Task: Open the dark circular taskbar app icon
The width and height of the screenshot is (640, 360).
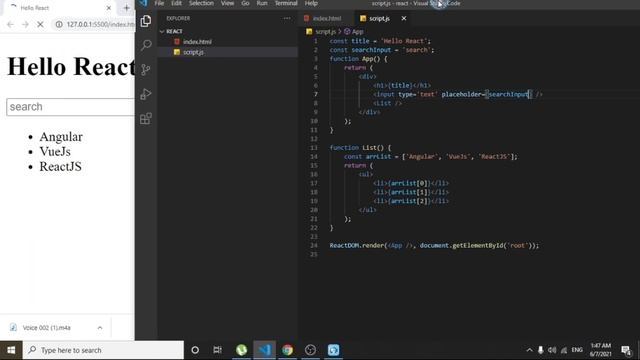Action: (310, 350)
